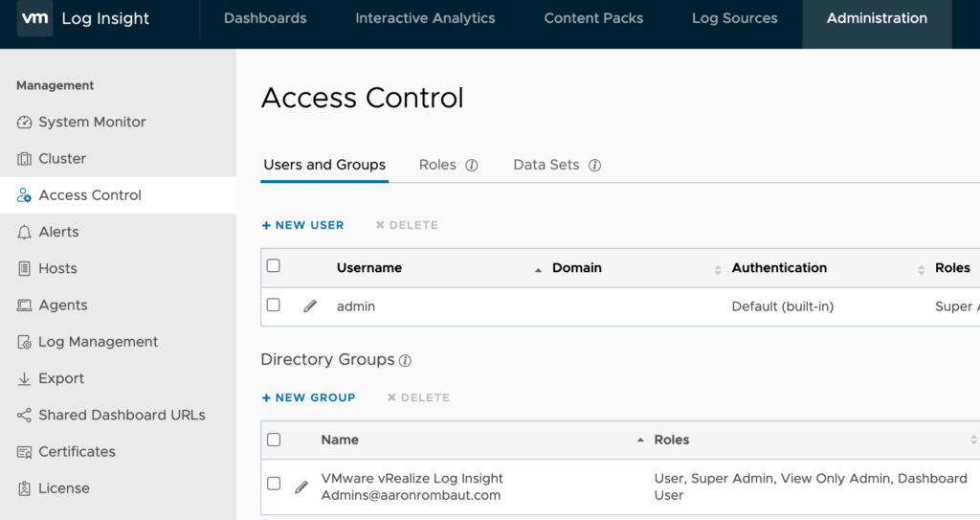Image resolution: width=980 pixels, height=520 pixels.
Task: Click the info icon beside Data Sets tab
Action: click(x=594, y=166)
